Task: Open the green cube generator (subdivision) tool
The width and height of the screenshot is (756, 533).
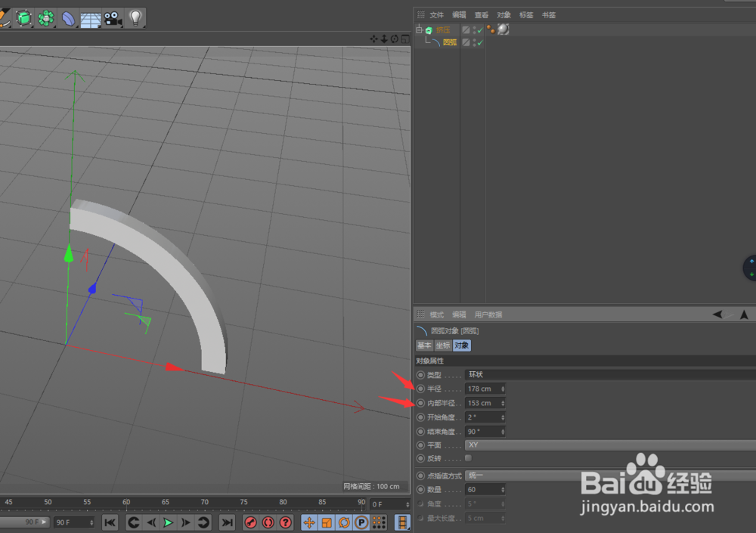Action: click(23, 18)
